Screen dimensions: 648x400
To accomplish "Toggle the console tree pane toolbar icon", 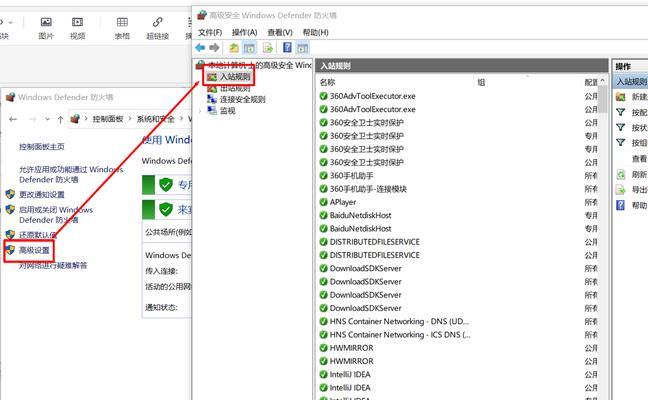I will point(249,48).
